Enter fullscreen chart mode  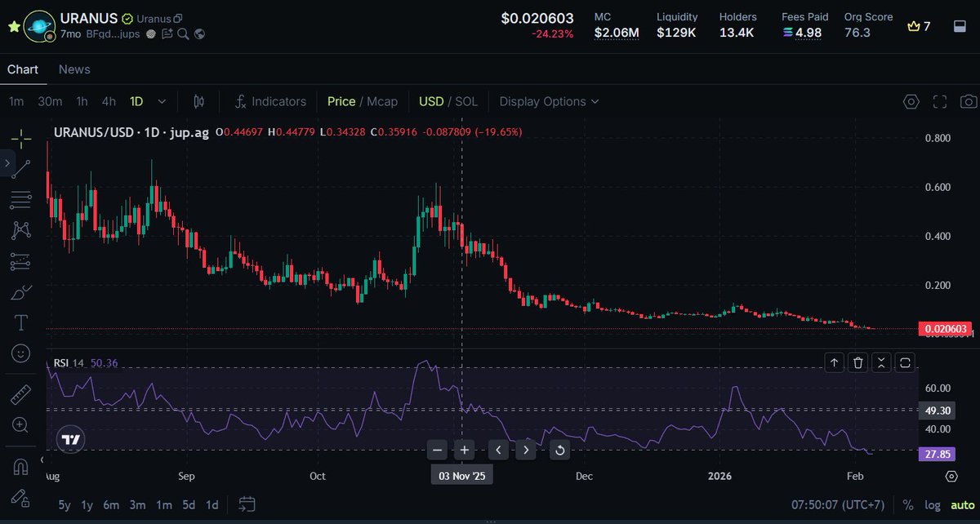(940, 102)
